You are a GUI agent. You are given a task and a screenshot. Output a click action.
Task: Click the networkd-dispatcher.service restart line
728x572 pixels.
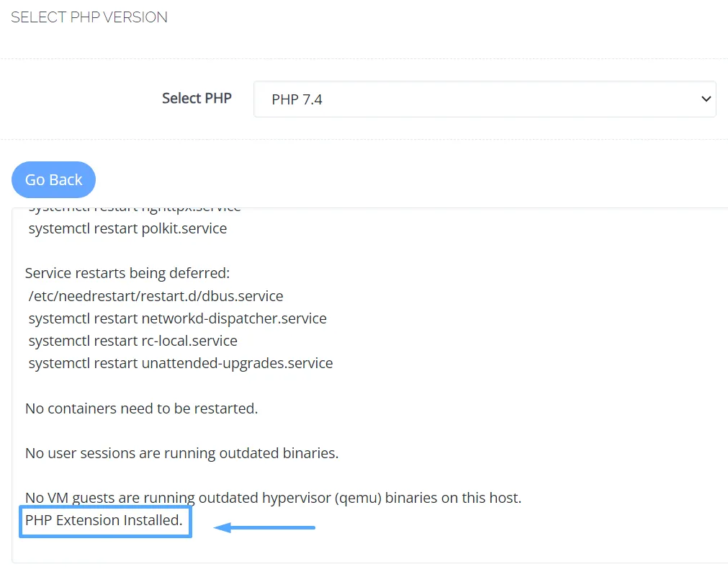[177, 318]
